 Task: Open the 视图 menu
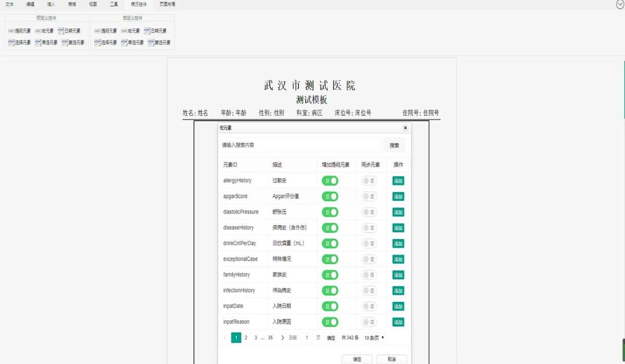click(x=93, y=4)
